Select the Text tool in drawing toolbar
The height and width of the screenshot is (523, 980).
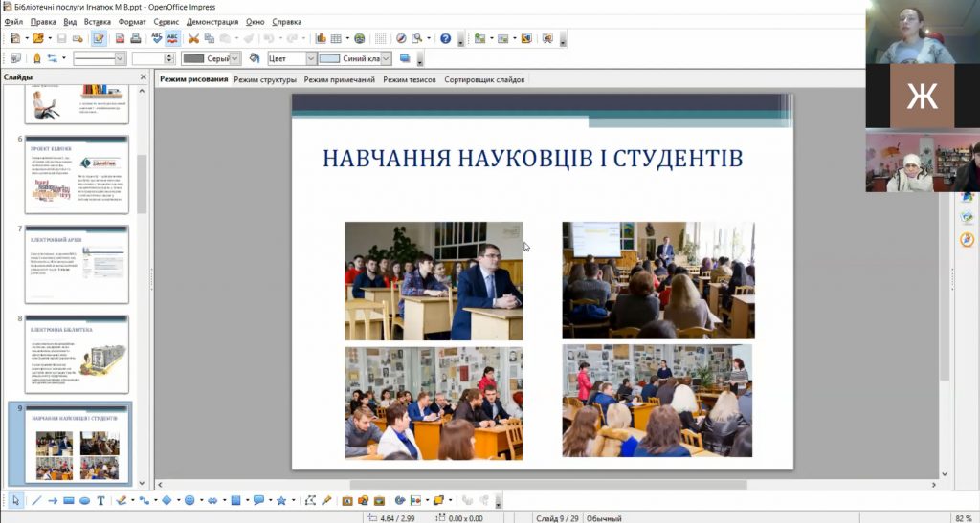(x=101, y=500)
